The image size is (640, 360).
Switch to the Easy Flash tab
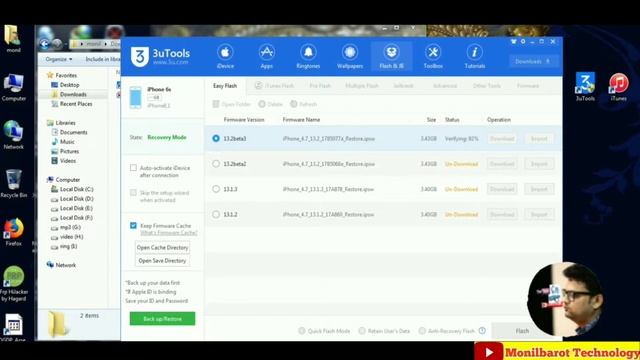tap(225, 86)
